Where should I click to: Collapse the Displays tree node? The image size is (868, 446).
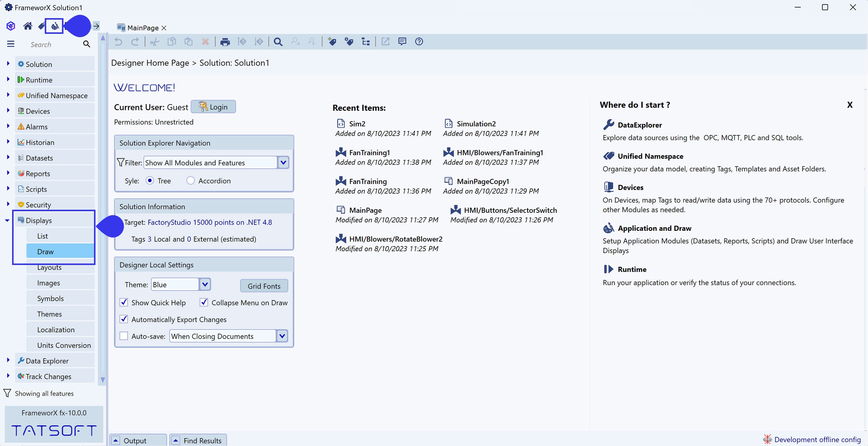point(7,220)
